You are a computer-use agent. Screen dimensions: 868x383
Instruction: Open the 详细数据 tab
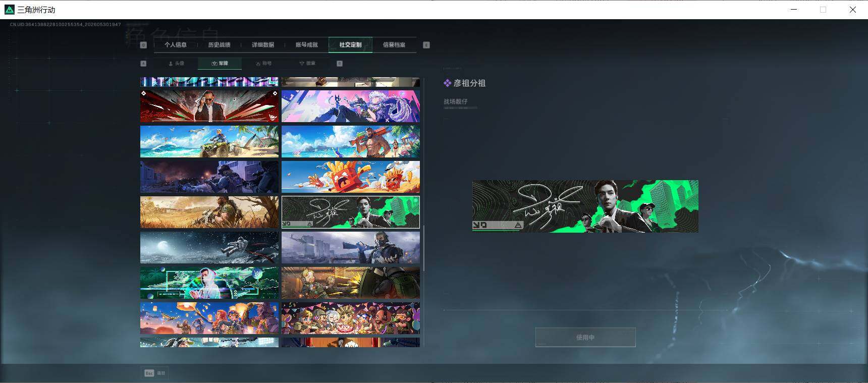[x=263, y=45]
